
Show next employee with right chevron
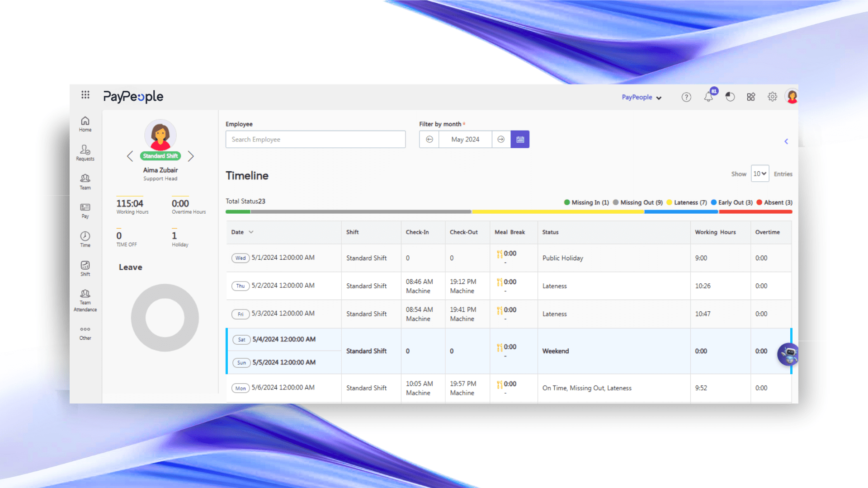point(191,156)
